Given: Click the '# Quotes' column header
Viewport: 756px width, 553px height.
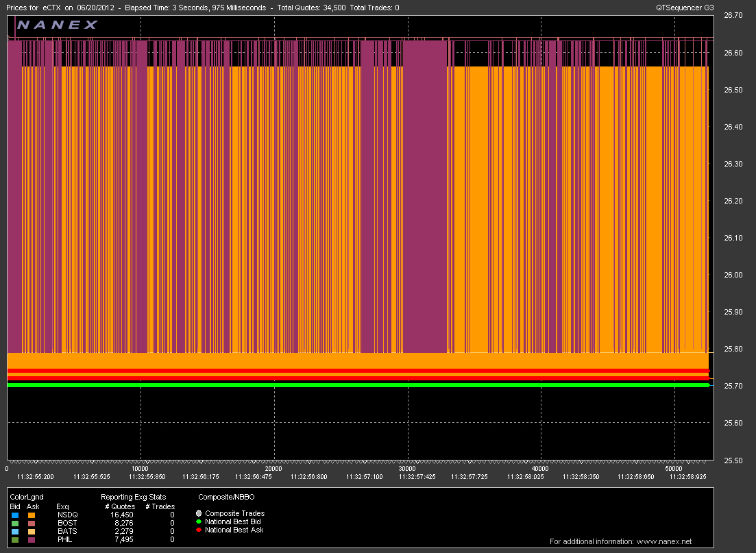Looking at the screenshot, I should 120,506.
